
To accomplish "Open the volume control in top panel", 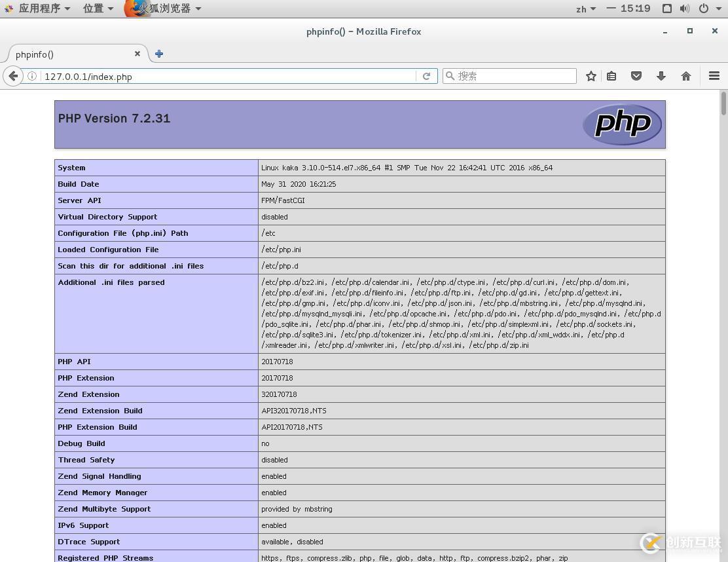I will (685, 9).
